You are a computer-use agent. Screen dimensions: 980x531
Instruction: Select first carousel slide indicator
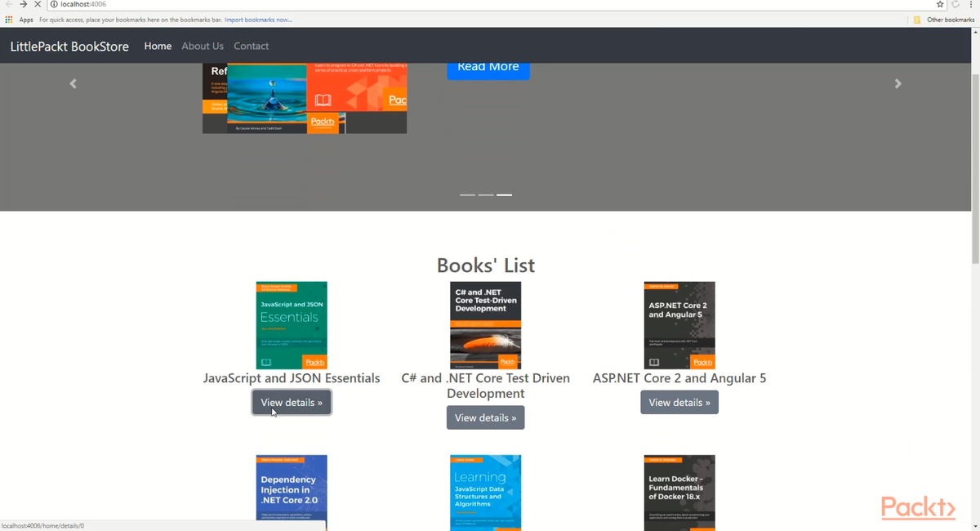coord(467,195)
